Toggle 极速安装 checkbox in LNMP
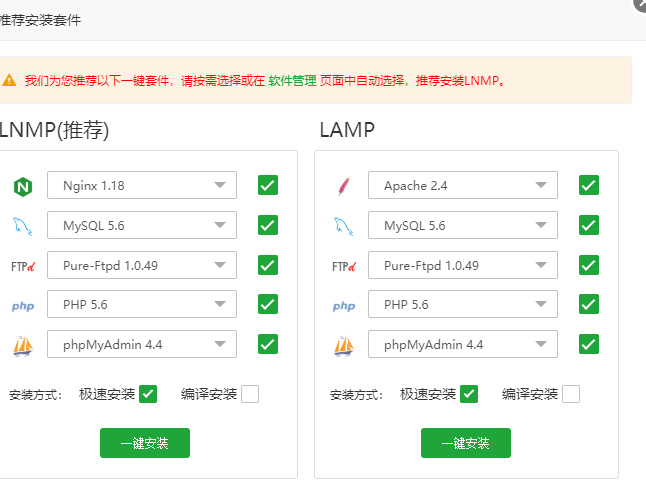Image resolution: width=646 pixels, height=484 pixels. [x=148, y=394]
